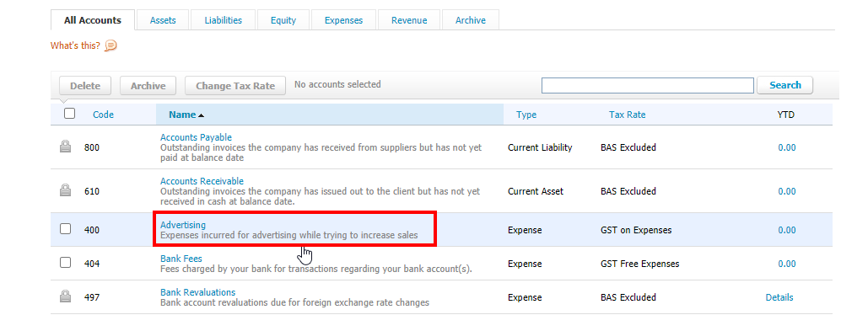
Task: Switch to the Assets tab
Action: (x=163, y=20)
